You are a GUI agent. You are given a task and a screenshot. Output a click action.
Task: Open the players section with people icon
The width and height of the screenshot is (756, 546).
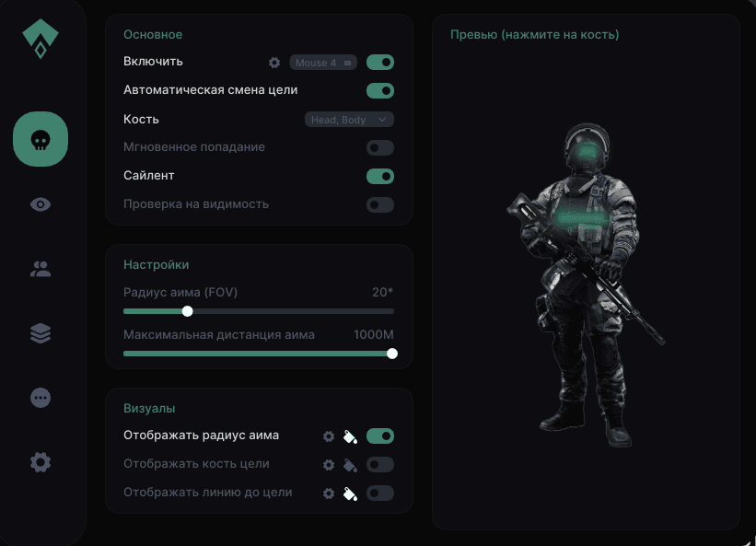pos(41,269)
